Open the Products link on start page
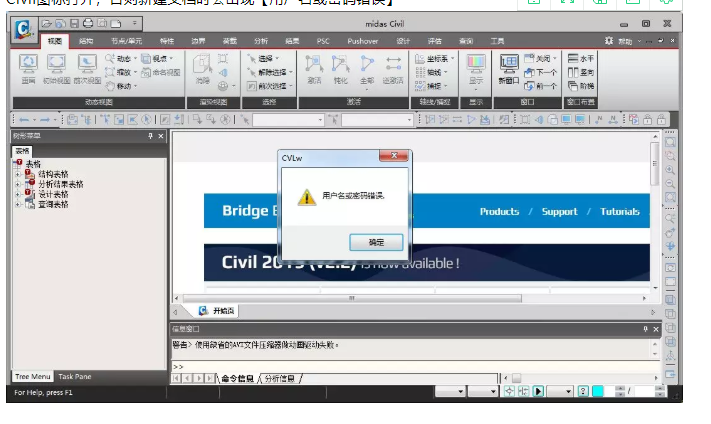The height and width of the screenshot is (424, 711). pyautogui.click(x=499, y=211)
